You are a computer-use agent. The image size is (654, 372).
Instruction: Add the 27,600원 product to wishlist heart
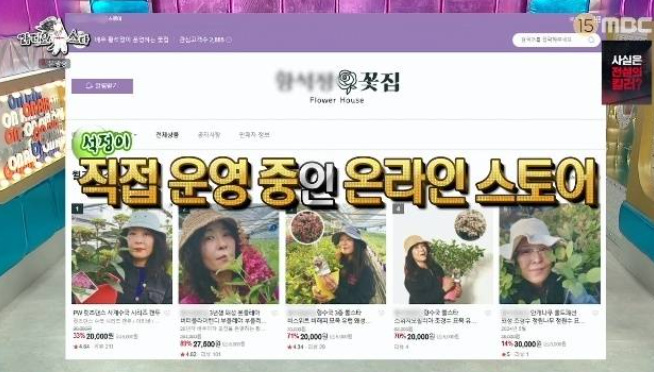pyautogui.click(x=274, y=312)
